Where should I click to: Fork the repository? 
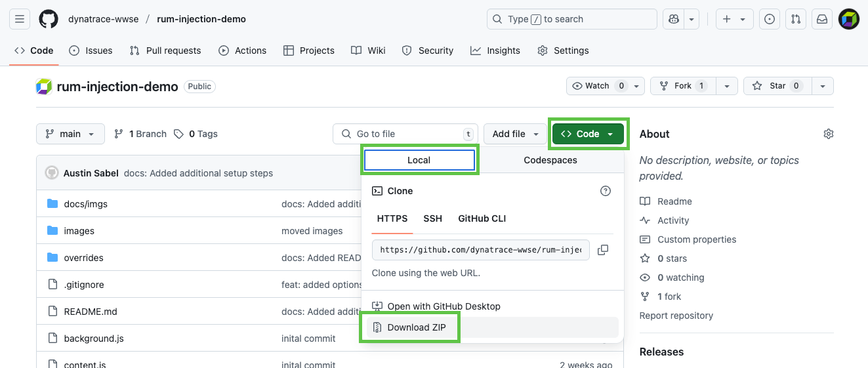click(x=684, y=86)
